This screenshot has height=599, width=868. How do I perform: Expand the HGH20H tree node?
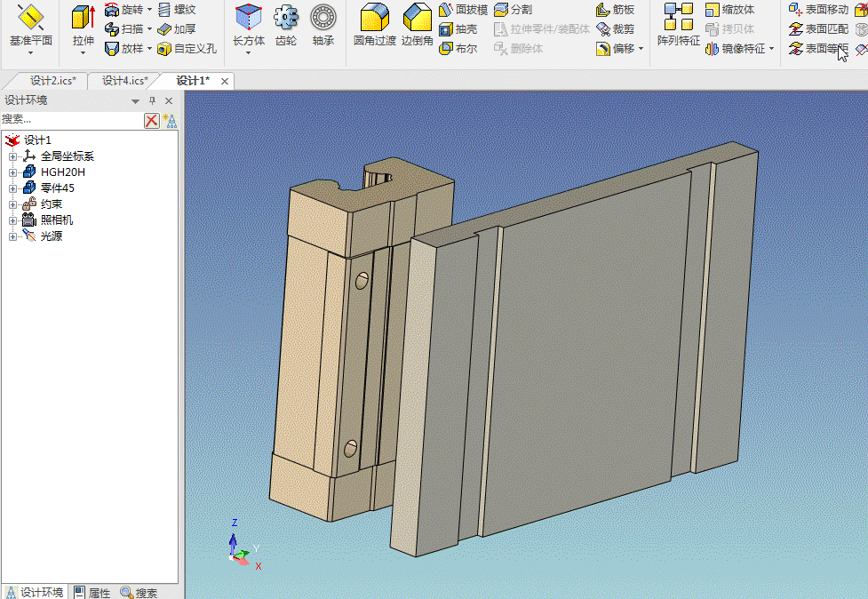click(12, 172)
